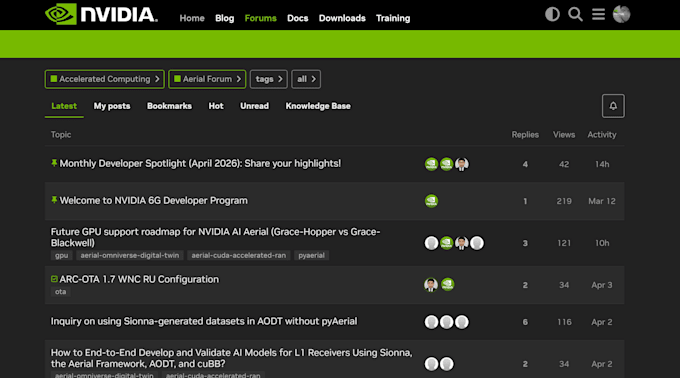Viewport: 680px width, 378px height.
Task: Click first avatar on Future GPU support row
Action: click(431, 243)
